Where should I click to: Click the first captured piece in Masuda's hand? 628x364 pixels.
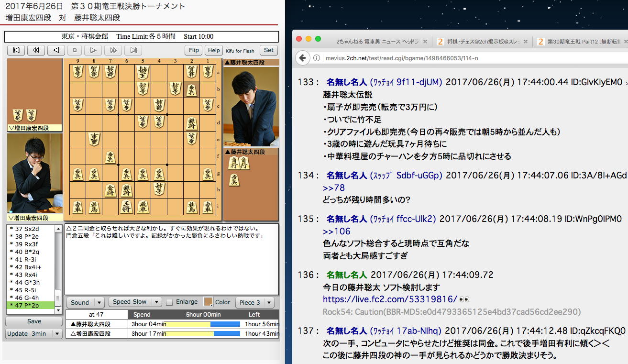[18, 115]
